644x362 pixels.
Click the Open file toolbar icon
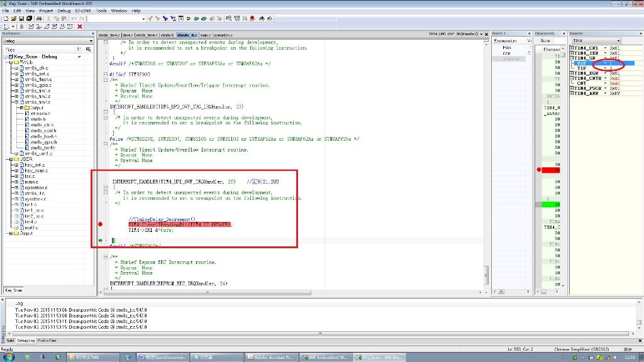coord(14,18)
